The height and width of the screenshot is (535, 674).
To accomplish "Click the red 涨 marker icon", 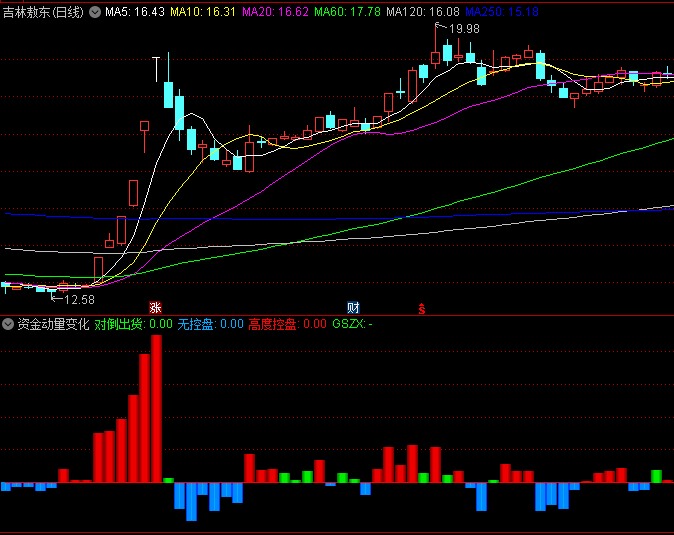I will click(155, 308).
